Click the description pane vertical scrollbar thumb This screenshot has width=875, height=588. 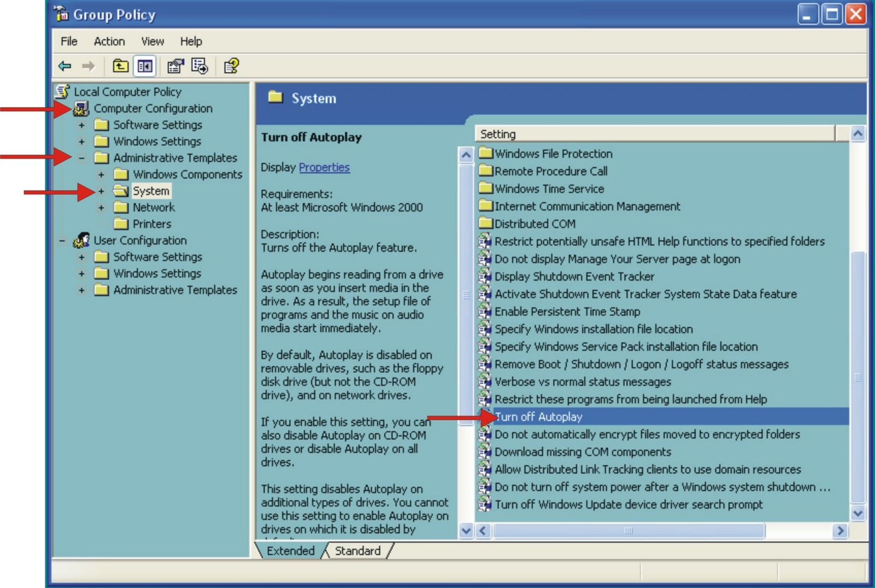(466, 294)
